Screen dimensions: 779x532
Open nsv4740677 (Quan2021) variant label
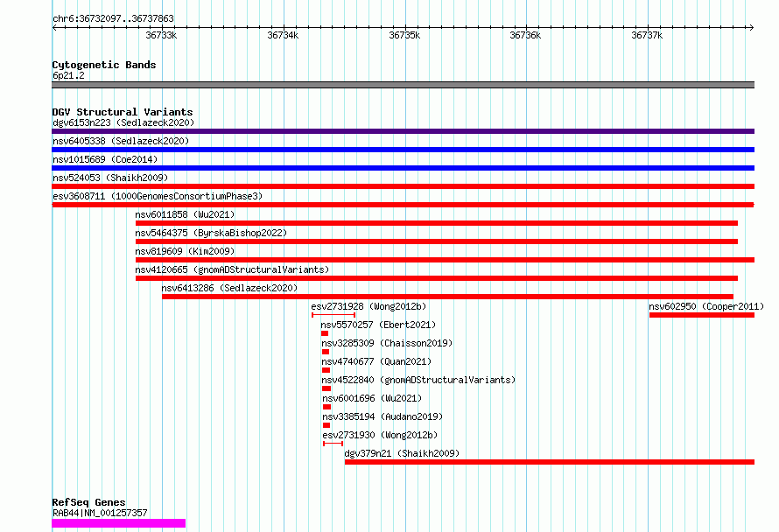click(x=376, y=361)
